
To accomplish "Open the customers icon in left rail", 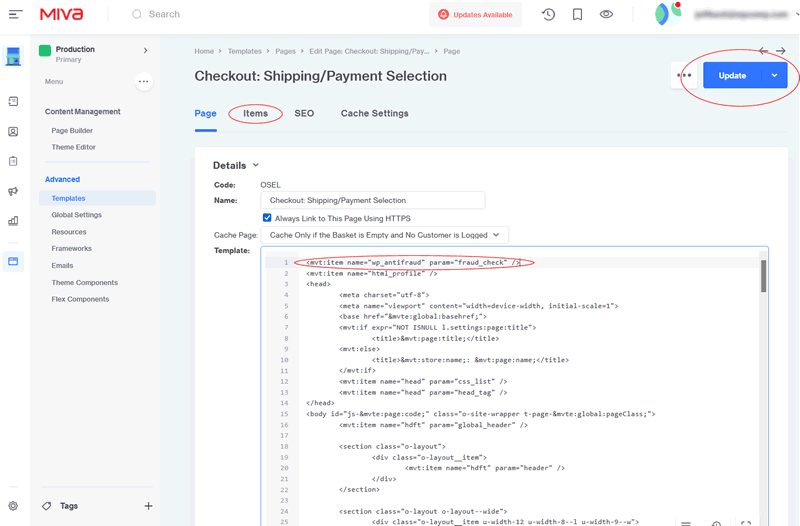I will [x=13, y=131].
